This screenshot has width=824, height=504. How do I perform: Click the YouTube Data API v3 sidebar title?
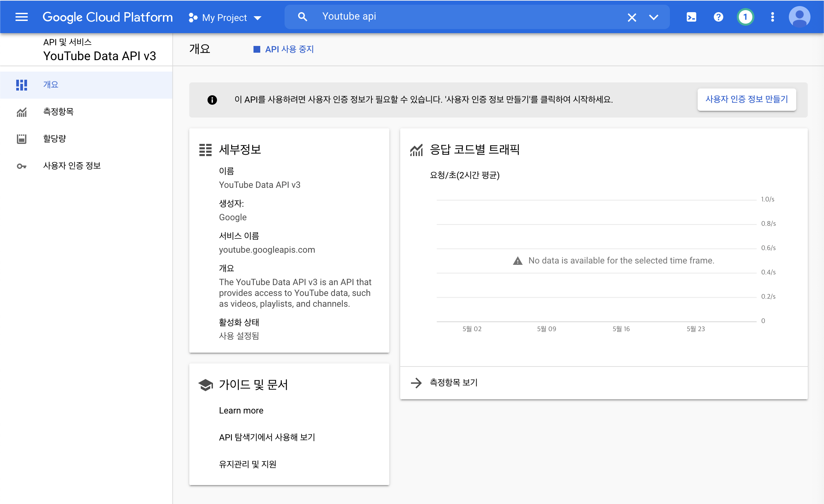(100, 56)
